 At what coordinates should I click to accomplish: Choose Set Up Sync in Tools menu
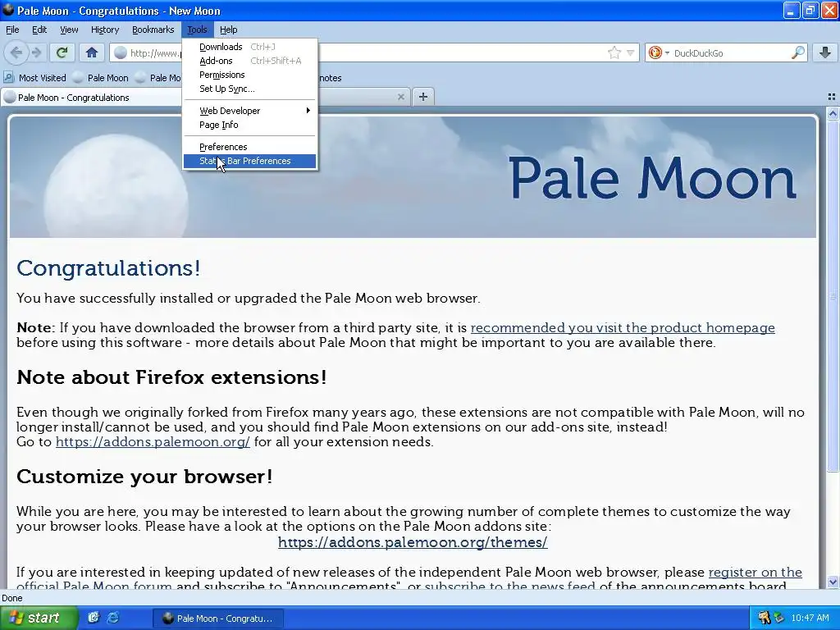tap(249, 89)
